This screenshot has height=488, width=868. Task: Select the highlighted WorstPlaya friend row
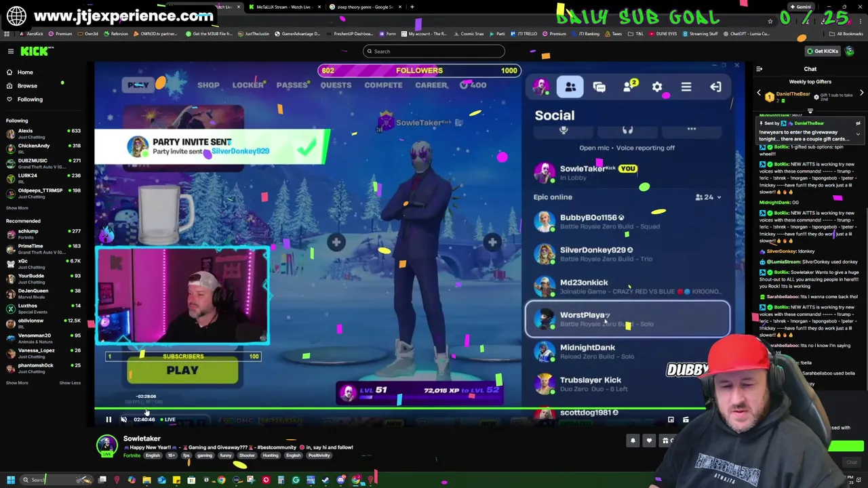click(627, 319)
